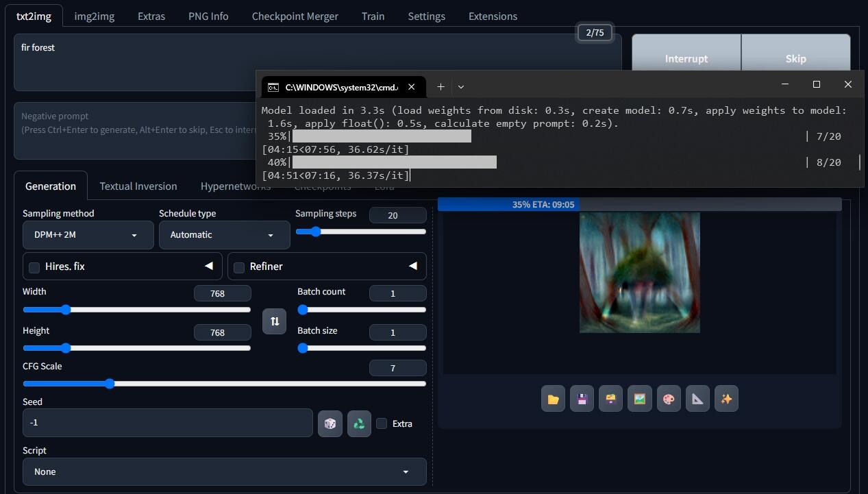Select the Textual Inversion sub-tab

[x=138, y=186]
